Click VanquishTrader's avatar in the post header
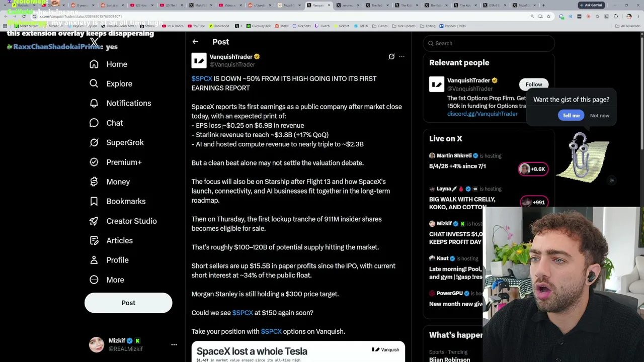This screenshot has width=644, height=362. (199, 60)
